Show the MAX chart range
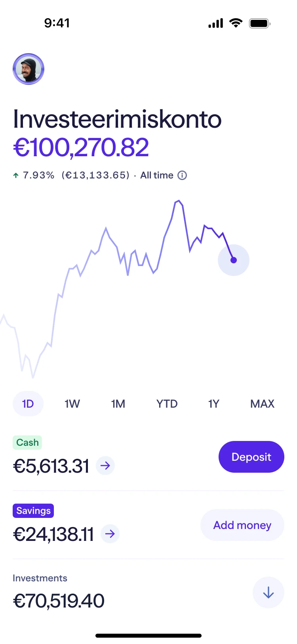Image resolution: width=297 pixels, height=644 pixels. pos(262,404)
